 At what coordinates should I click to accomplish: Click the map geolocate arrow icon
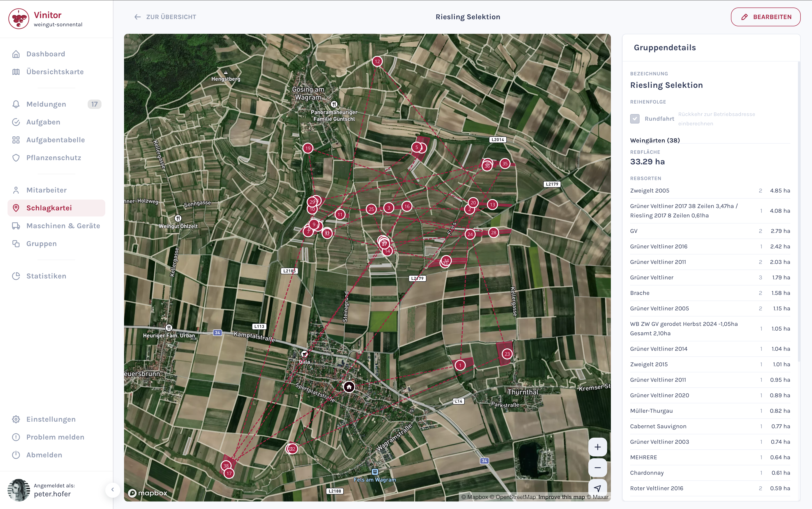click(x=597, y=488)
